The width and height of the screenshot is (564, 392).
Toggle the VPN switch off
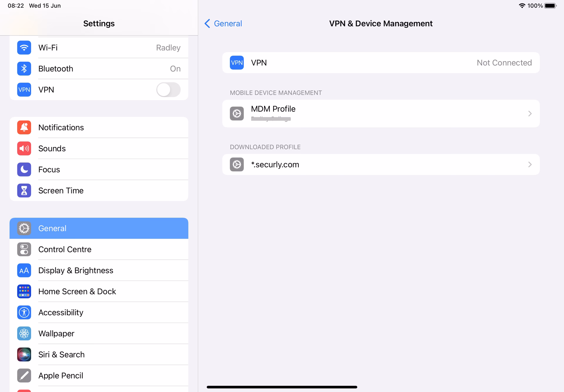(x=168, y=90)
